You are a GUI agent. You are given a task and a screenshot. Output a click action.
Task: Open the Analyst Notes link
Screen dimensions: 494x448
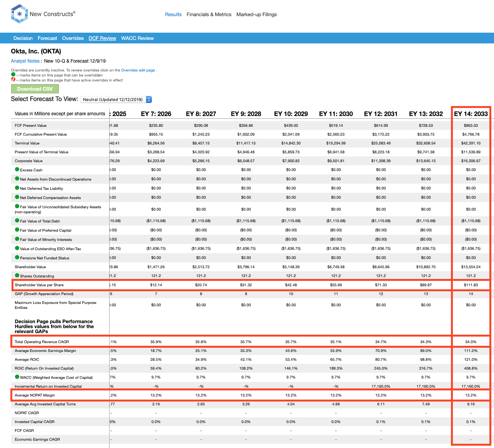click(25, 61)
